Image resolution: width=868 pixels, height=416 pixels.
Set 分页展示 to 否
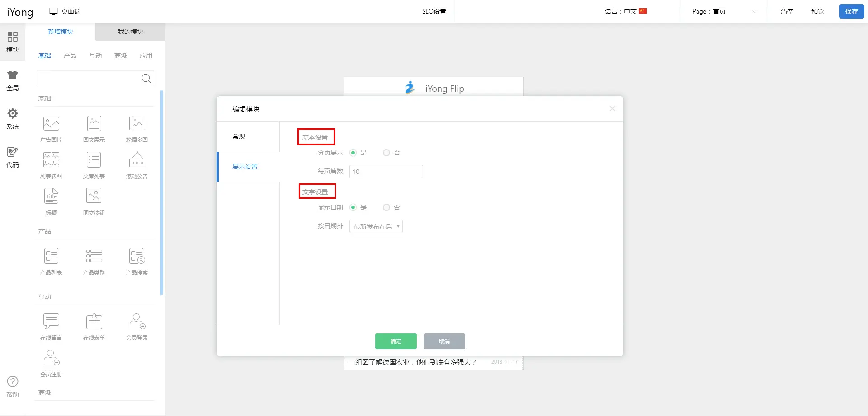point(387,153)
